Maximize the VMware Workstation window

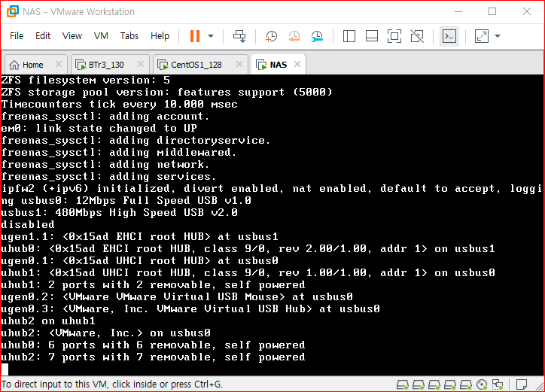click(492, 11)
